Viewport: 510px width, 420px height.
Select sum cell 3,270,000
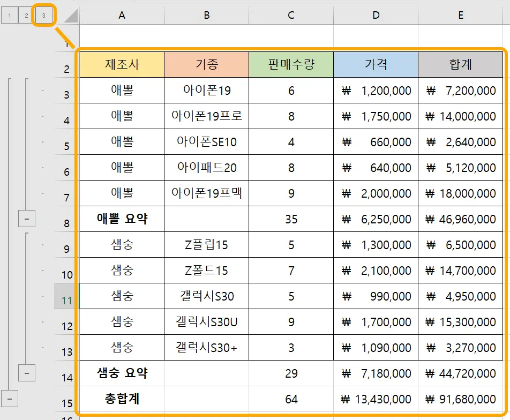461,348
